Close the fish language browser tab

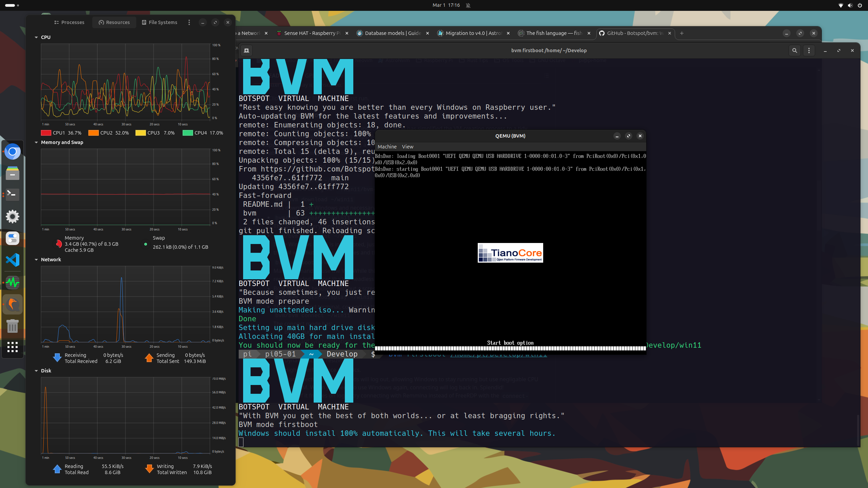tap(589, 33)
